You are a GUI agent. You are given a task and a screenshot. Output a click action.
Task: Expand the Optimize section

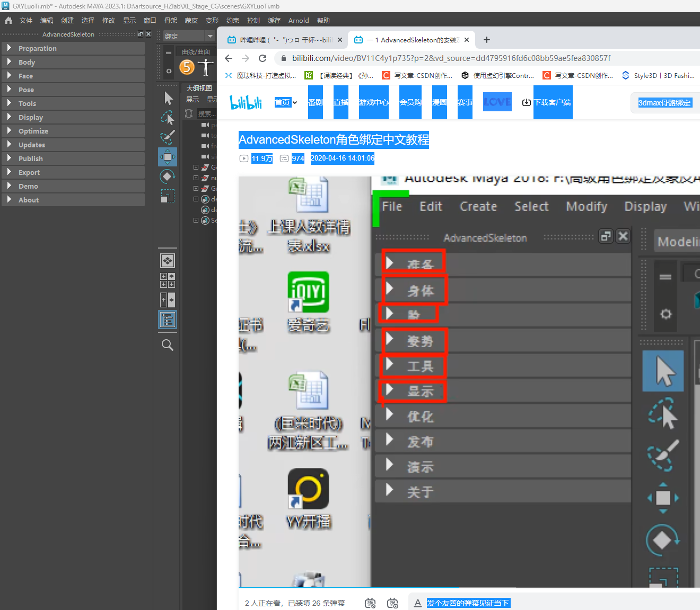pos(73,131)
